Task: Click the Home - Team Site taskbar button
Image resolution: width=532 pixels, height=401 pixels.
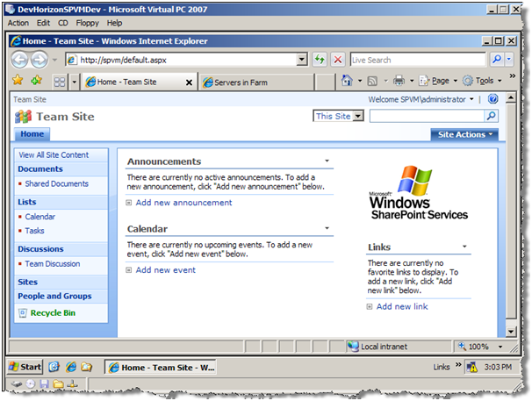Action: click(x=160, y=368)
